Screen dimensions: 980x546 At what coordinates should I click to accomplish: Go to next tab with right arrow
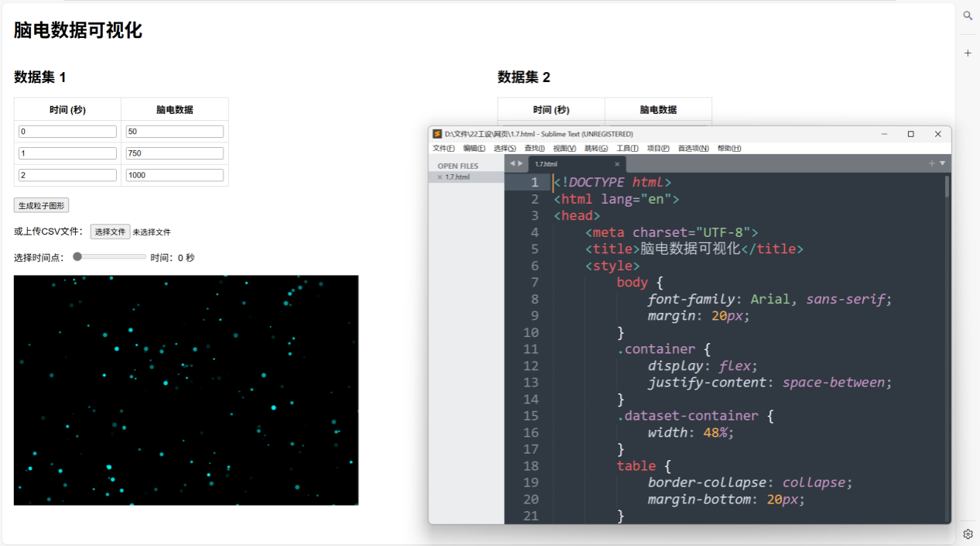pyautogui.click(x=521, y=163)
